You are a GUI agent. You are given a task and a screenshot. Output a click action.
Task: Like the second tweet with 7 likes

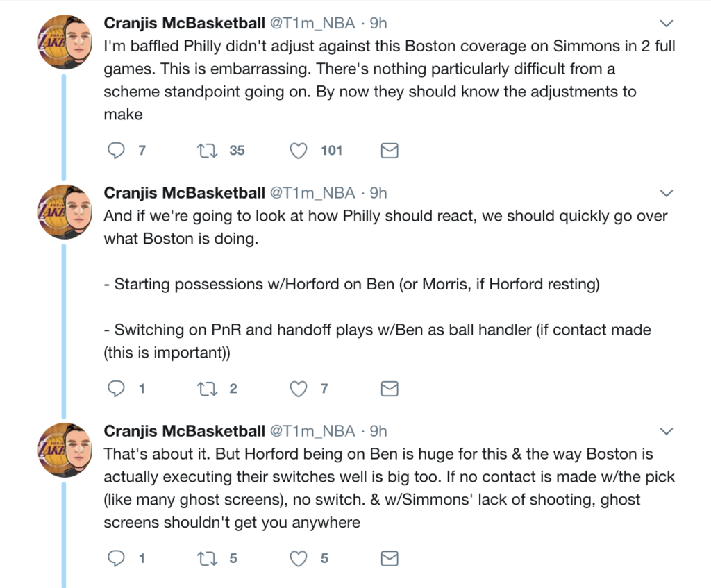click(x=299, y=389)
